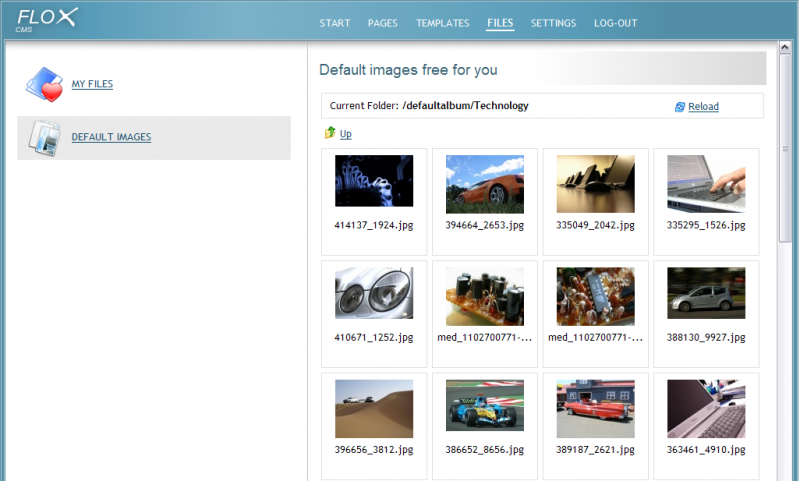This screenshot has height=481, width=800.
Task: Select the 414137_1924.jpg thumbnail
Action: click(374, 181)
